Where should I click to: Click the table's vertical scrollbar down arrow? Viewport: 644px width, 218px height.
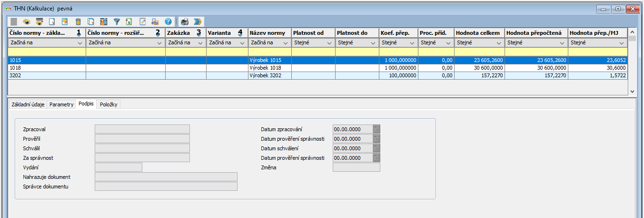(632, 91)
